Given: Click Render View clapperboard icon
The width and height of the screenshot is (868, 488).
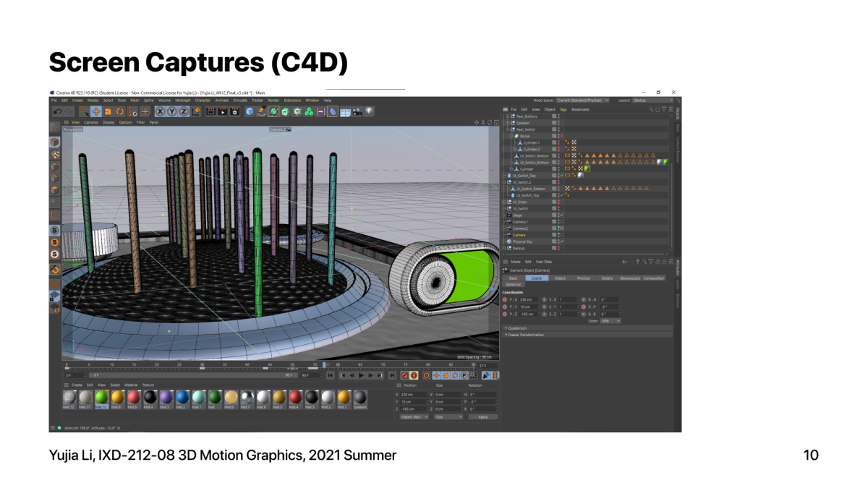Looking at the screenshot, I should coord(210,111).
